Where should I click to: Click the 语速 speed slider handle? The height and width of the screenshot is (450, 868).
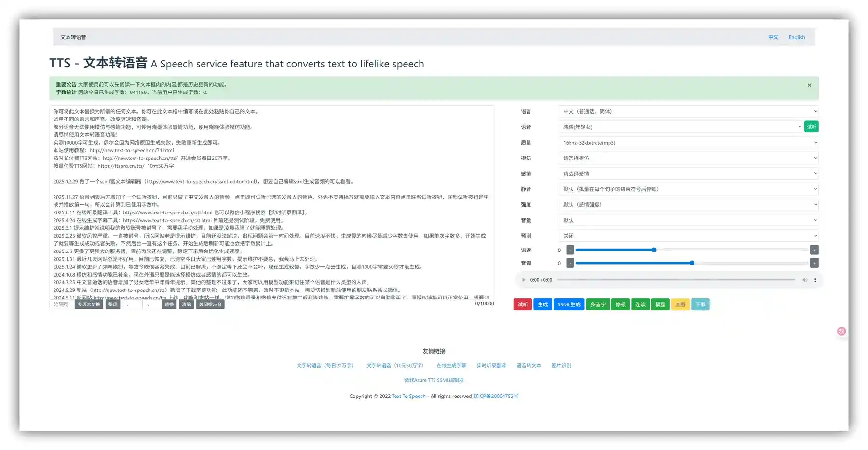point(654,250)
